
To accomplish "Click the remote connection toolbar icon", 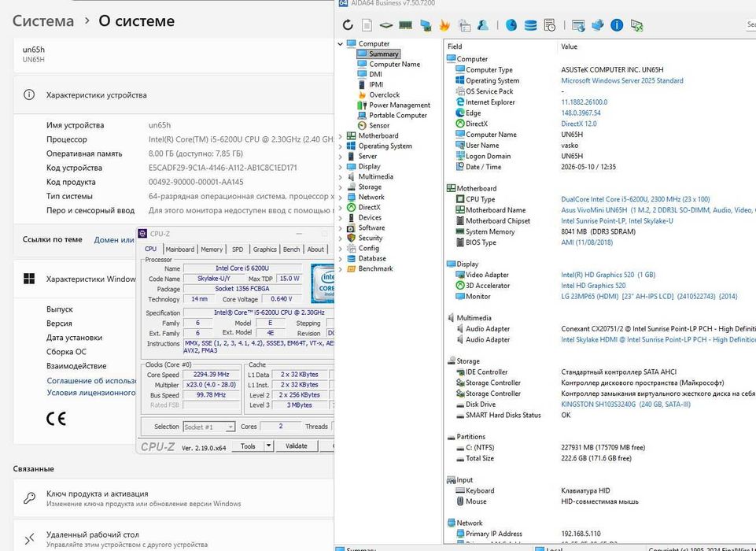I will click(x=636, y=25).
